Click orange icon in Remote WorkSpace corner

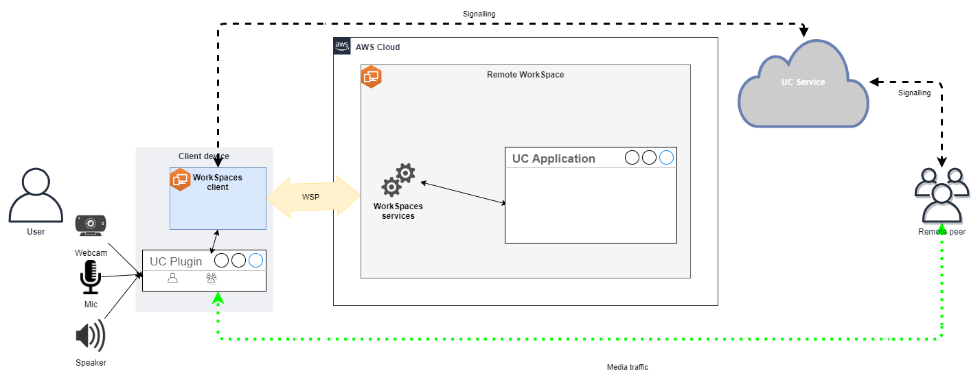point(372,77)
